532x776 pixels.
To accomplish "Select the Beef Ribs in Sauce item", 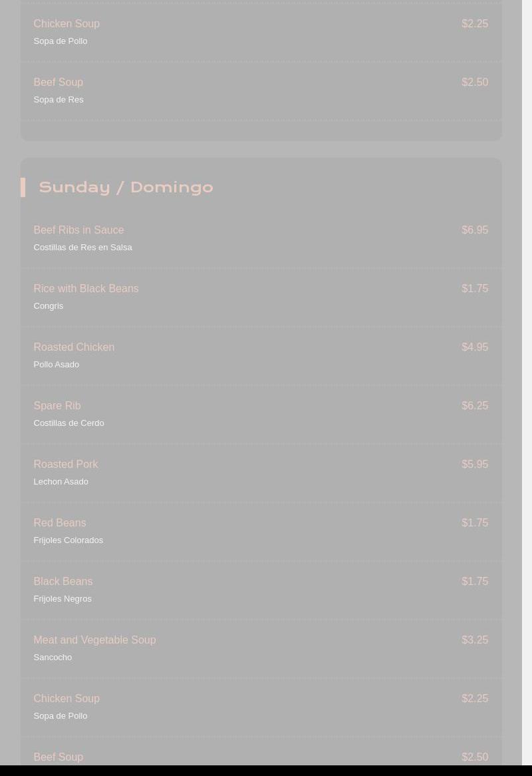I will 78,230.
